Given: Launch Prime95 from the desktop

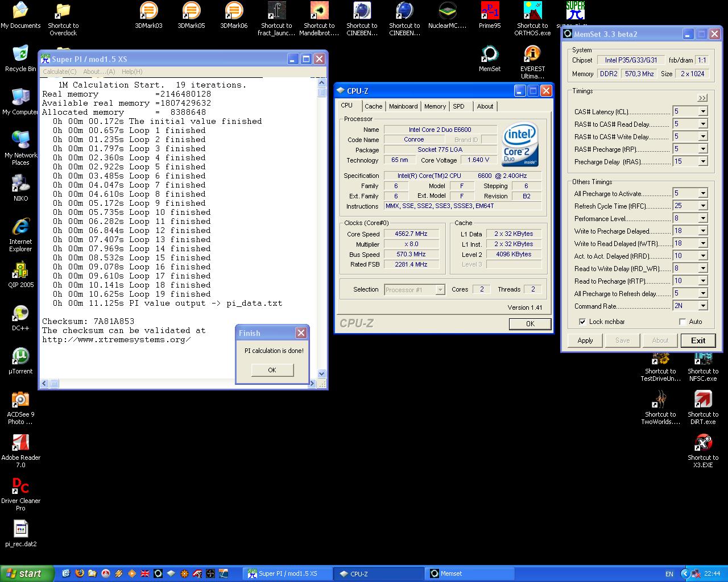Looking at the screenshot, I should click(x=490, y=15).
